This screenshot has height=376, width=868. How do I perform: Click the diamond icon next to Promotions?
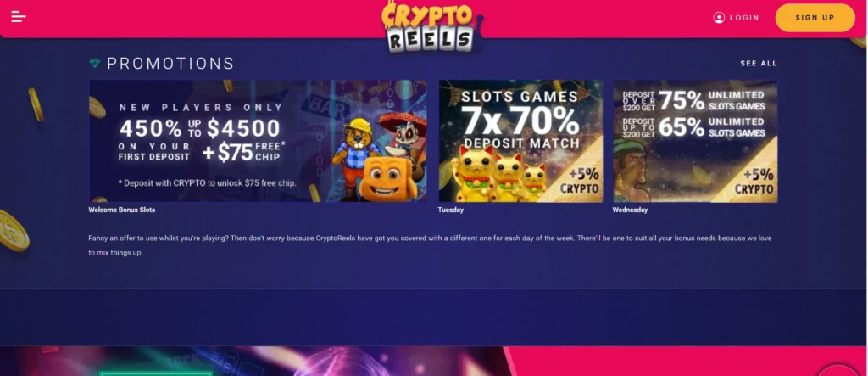tap(95, 63)
